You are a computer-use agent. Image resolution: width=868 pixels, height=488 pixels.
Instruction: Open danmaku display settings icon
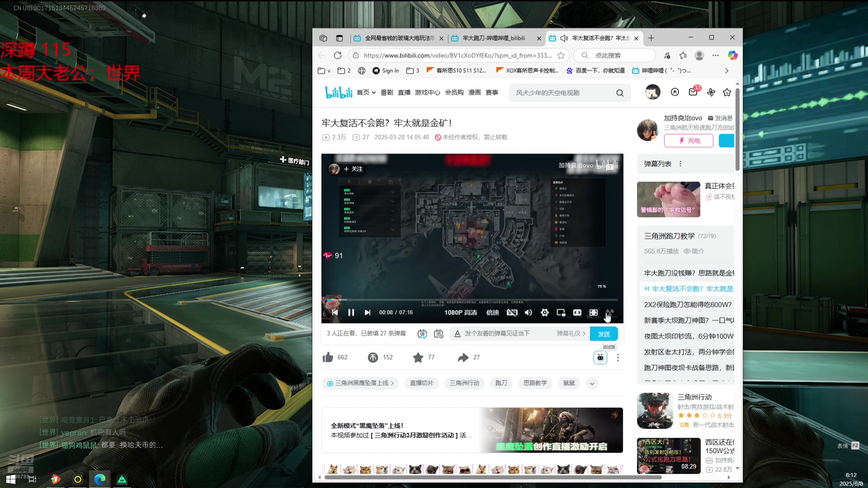point(439,333)
